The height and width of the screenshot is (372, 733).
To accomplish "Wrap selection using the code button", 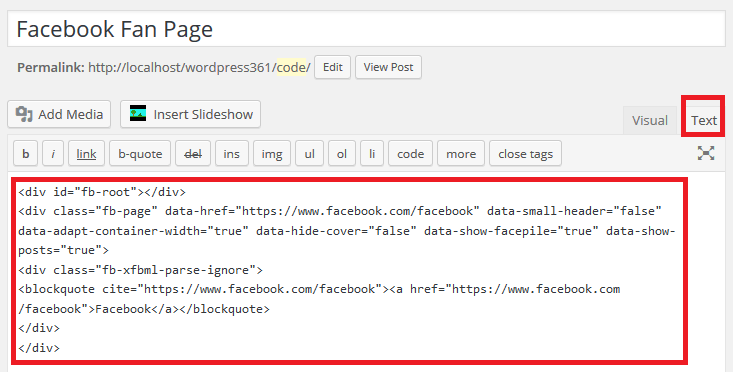I will point(410,154).
